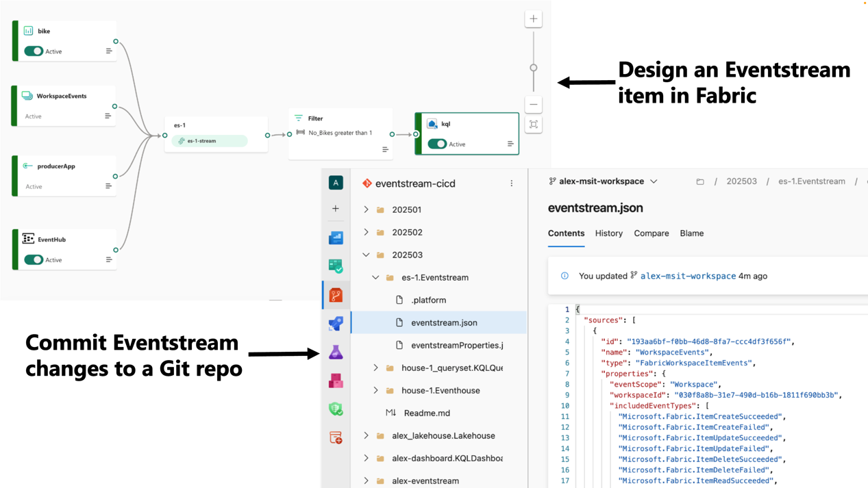Open the producerApp node menu icon

(x=108, y=186)
